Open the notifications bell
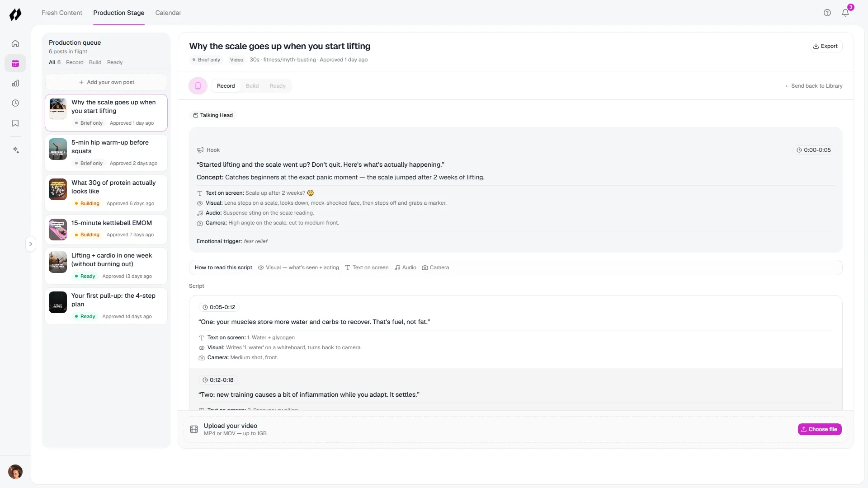Image resolution: width=868 pixels, height=488 pixels. (x=845, y=13)
